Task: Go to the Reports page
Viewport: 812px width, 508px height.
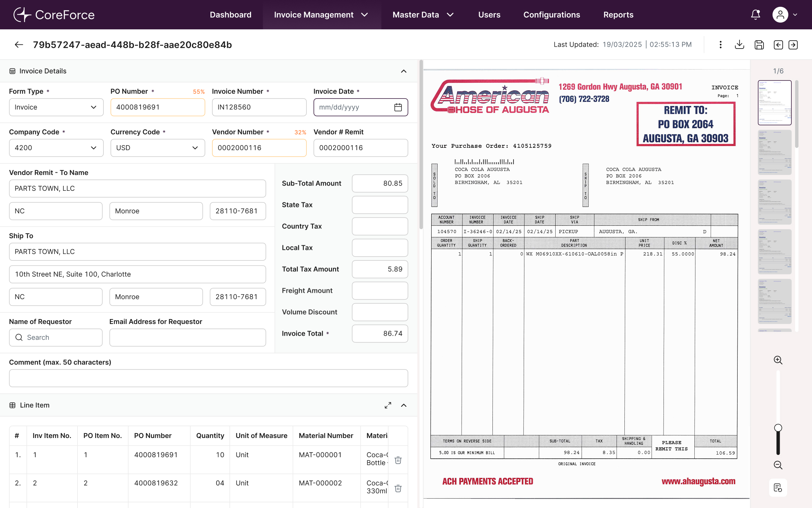Action: click(x=618, y=15)
